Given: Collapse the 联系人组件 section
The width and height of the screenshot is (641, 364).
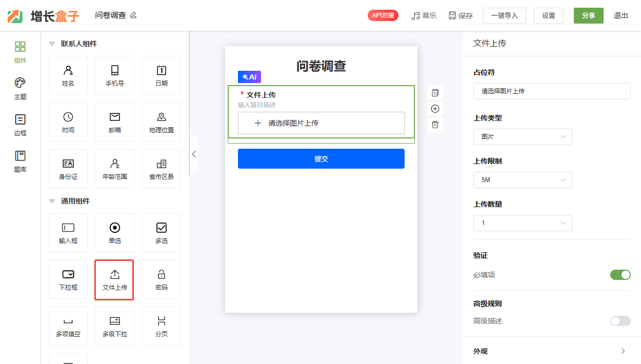Looking at the screenshot, I should point(52,44).
